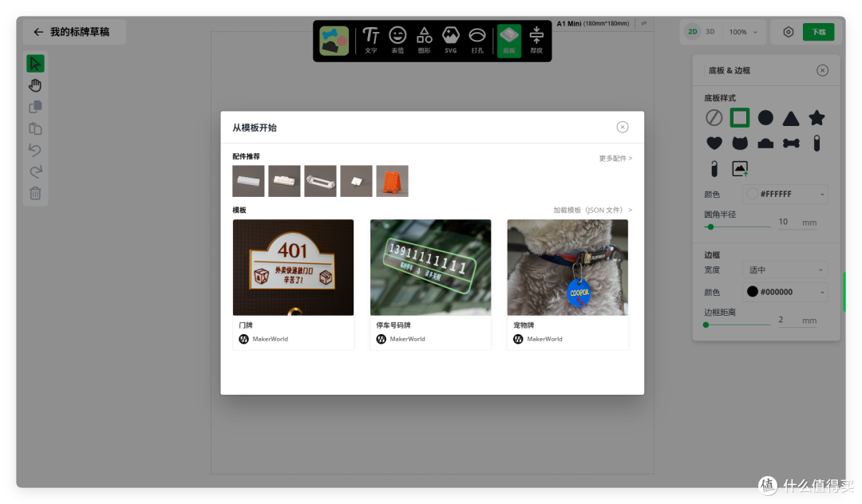The width and height of the screenshot is (862, 504).
Task: Select the second white clip accessory thumbnail
Action: tap(284, 181)
